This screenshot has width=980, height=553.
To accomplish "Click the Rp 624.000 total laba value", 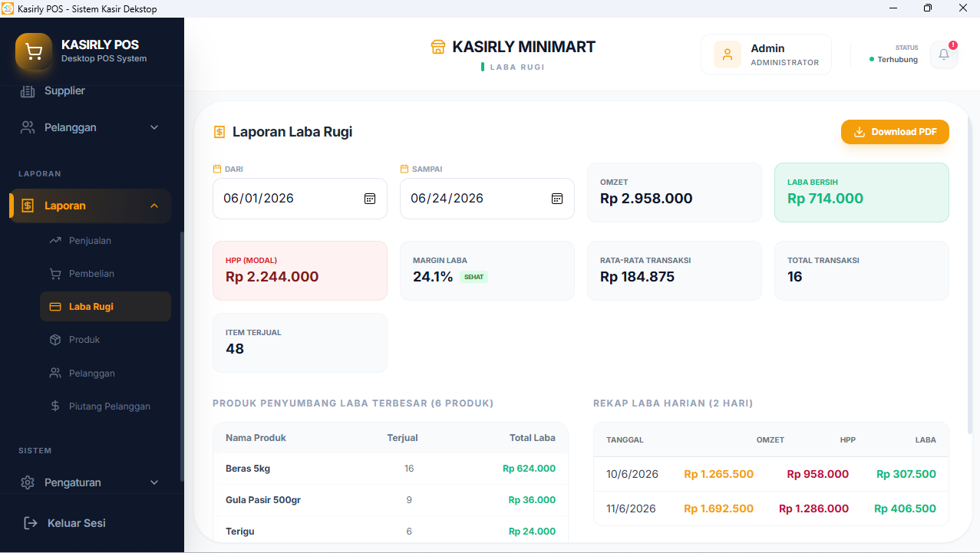I will (529, 469).
